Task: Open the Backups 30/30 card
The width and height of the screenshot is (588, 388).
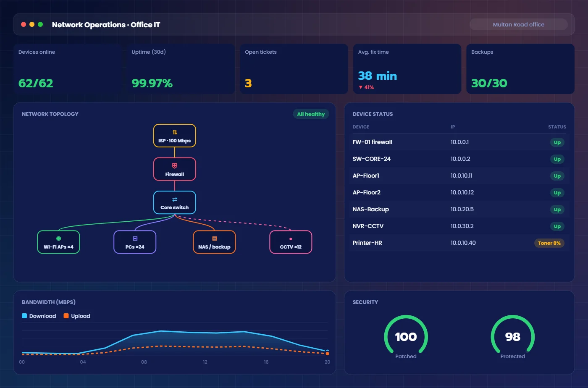Action: 520,69
